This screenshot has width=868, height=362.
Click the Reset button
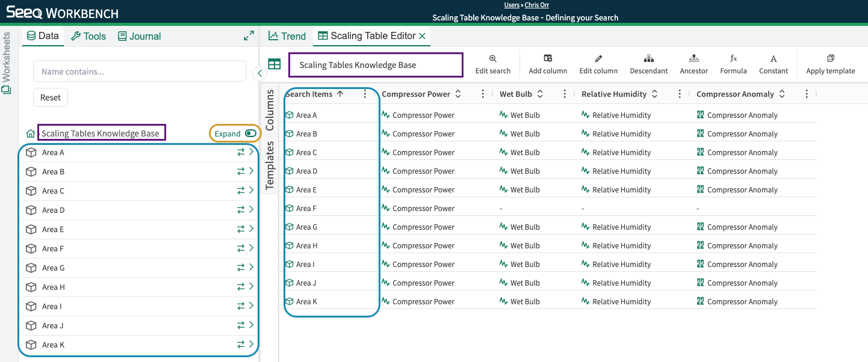(51, 97)
